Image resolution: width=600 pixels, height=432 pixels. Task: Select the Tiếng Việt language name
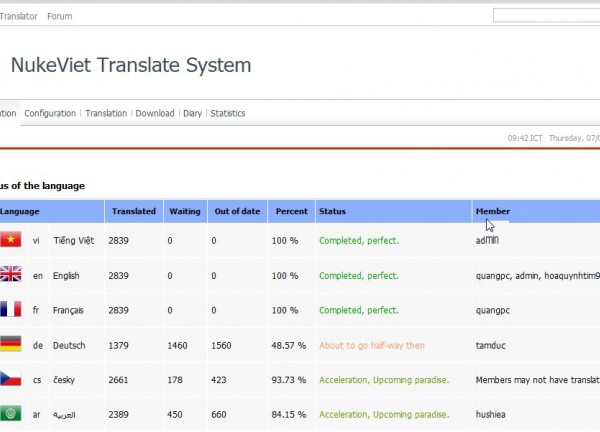(73, 241)
